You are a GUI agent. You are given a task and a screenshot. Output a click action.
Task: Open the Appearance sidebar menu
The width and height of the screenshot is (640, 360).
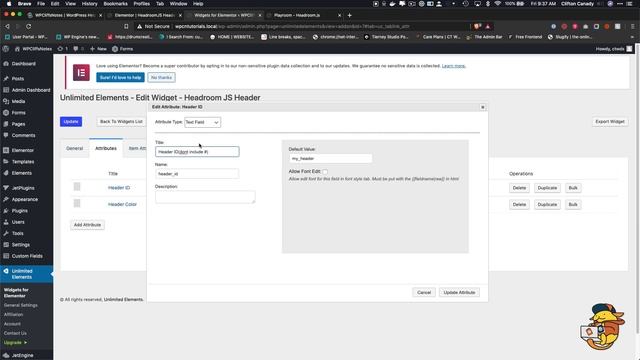point(24,200)
